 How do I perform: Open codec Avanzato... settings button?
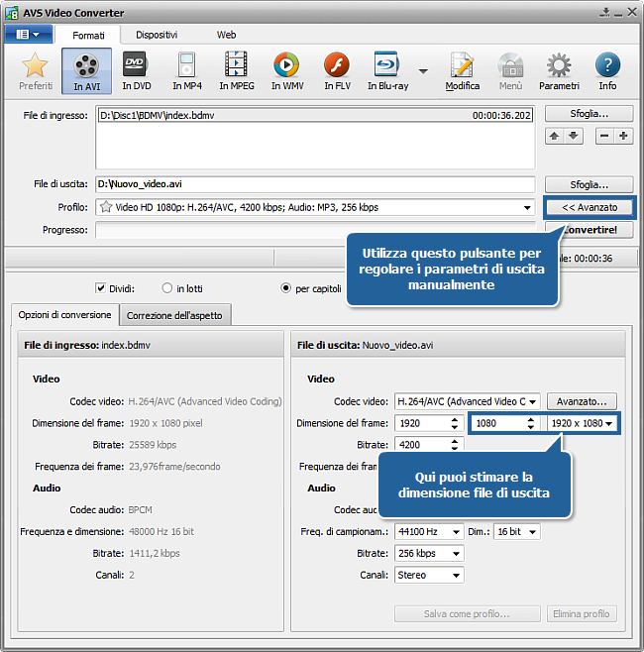click(x=582, y=401)
